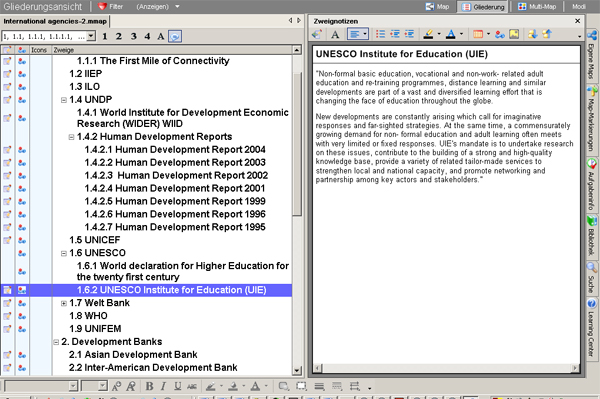Open the table dropdown arrow in notes toolbar
The height and width of the screenshot is (399, 600).
pyautogui.click(x=488, y=34)
